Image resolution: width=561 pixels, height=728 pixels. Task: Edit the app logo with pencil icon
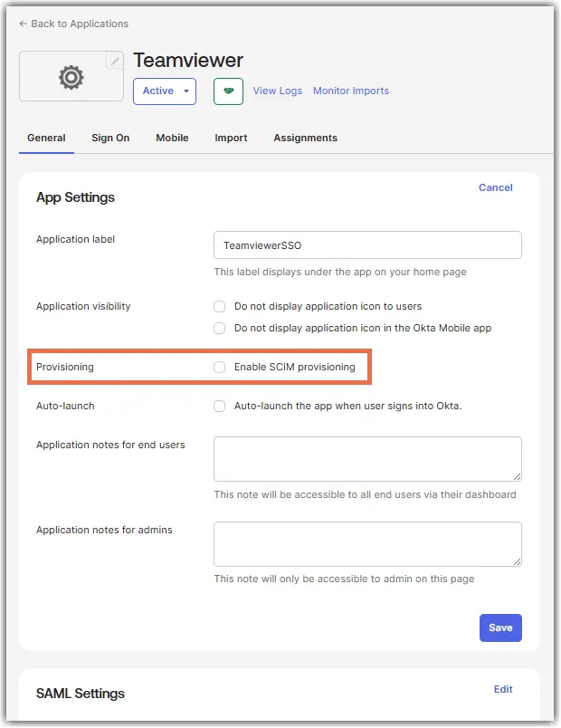click(115, 61)
